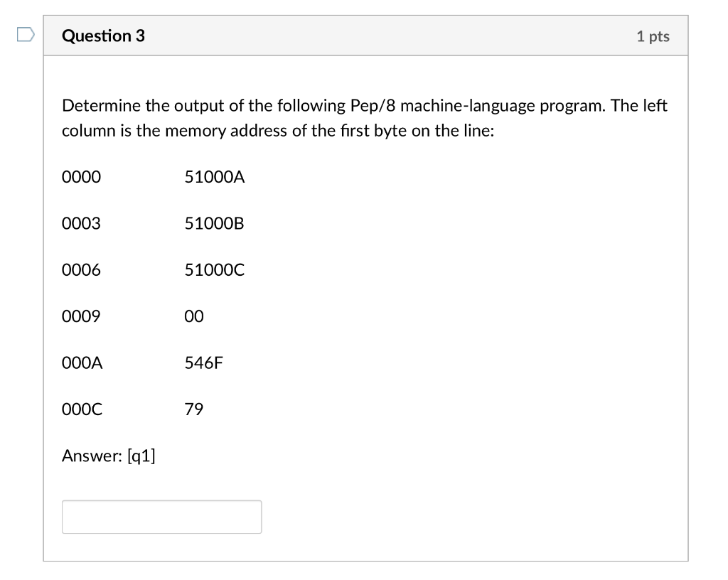
Task: Select the memory address 000A
Action: (x=82, y=363)
